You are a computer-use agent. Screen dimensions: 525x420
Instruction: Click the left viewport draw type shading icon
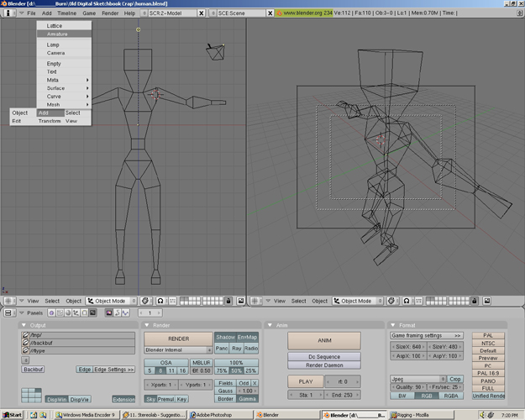click(145, 301)
